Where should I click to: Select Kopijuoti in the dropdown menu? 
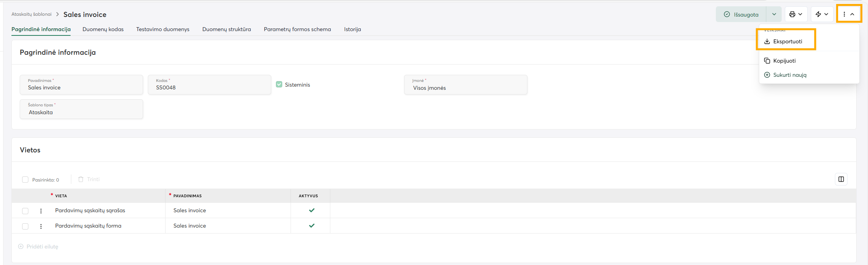pos(784,61)
